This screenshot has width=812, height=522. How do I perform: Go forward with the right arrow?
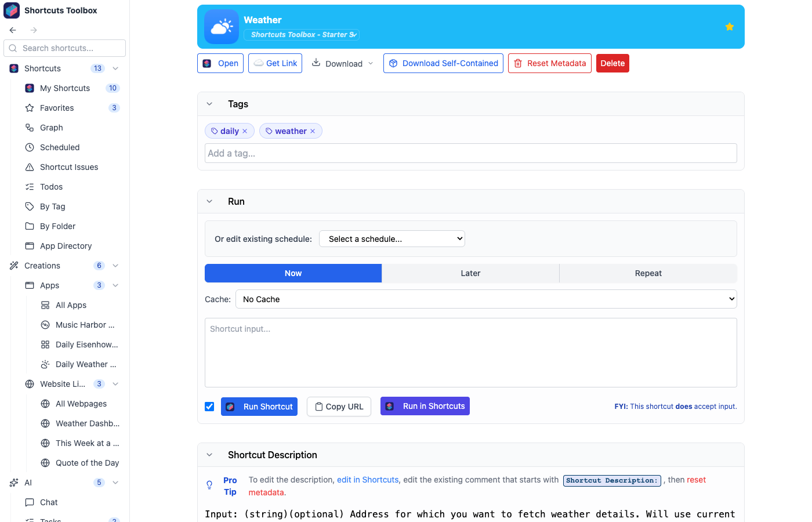point(34,30)
